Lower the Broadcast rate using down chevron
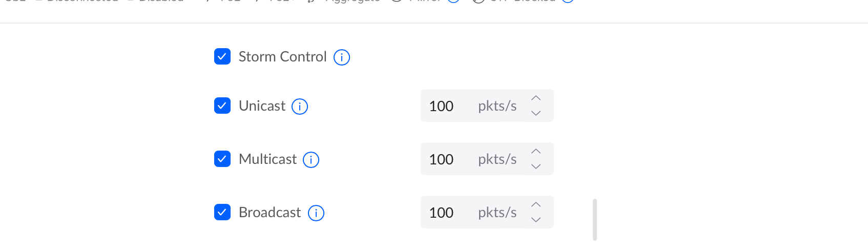This screenshot has height=251, width=868. pyautogui.click(x=536, y=220)
